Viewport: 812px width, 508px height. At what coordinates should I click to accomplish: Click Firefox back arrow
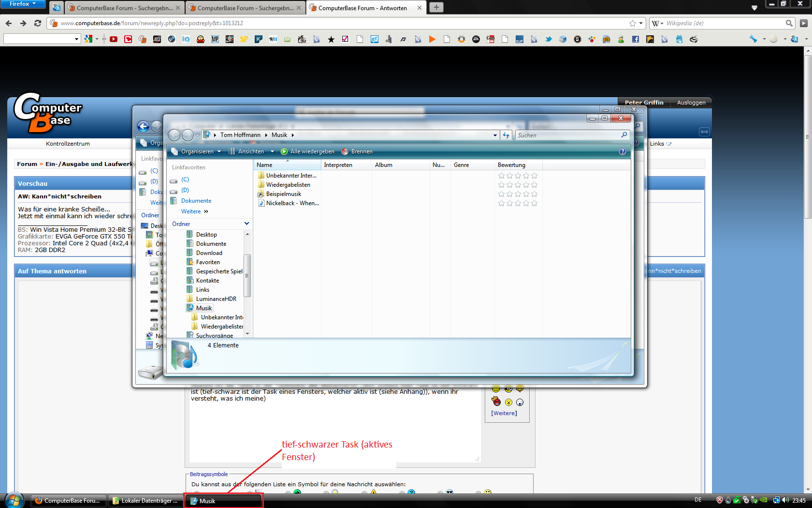pyautogui.click(x=9, y=23)
